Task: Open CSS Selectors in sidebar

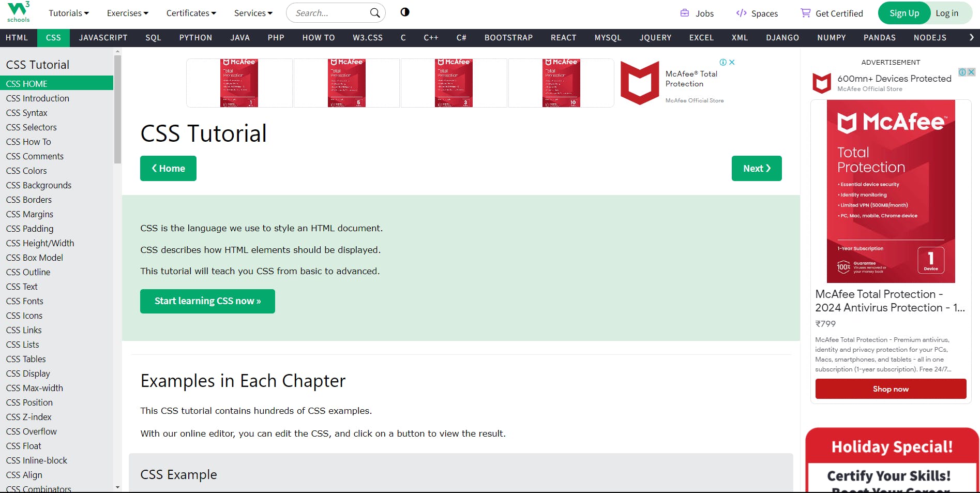Action: pyautogui.click(x=56, y=127)
